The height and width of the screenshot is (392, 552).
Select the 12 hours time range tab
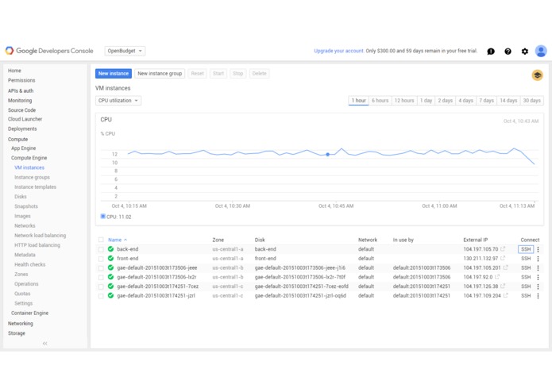(404, 101)
